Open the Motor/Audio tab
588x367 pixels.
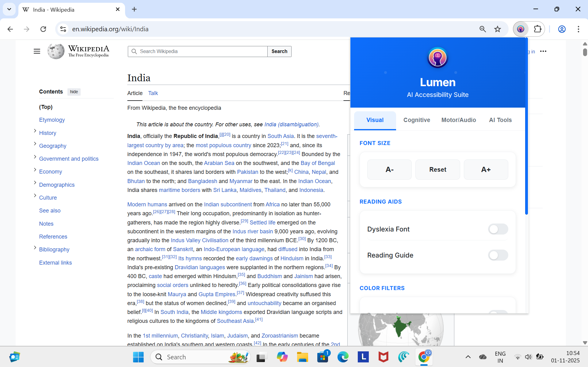(459, 120)
